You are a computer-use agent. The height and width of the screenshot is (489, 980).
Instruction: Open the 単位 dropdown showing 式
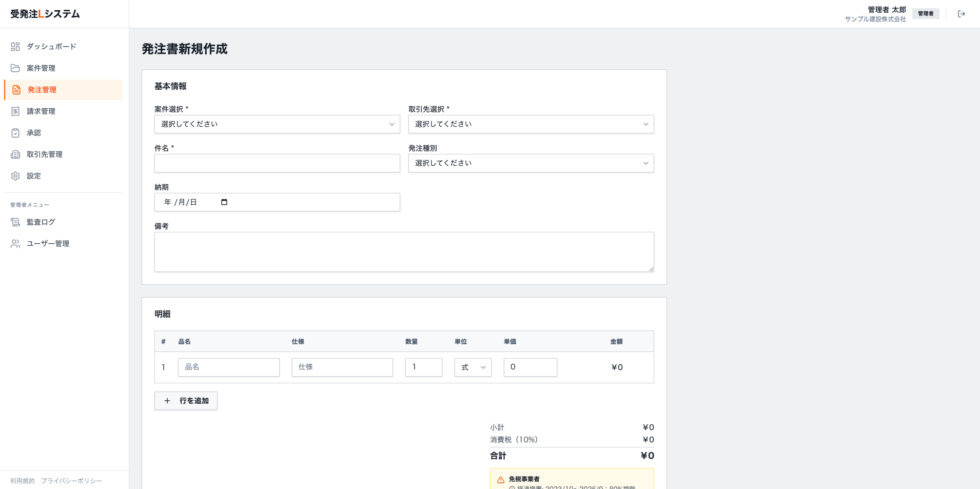coord(473,367)
